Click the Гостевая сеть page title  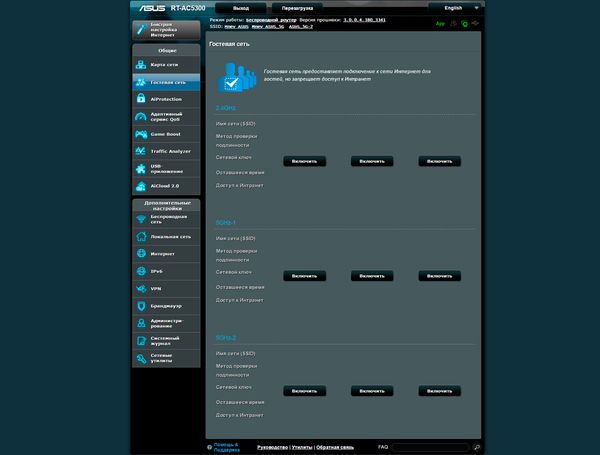click(x=229, y=44)
